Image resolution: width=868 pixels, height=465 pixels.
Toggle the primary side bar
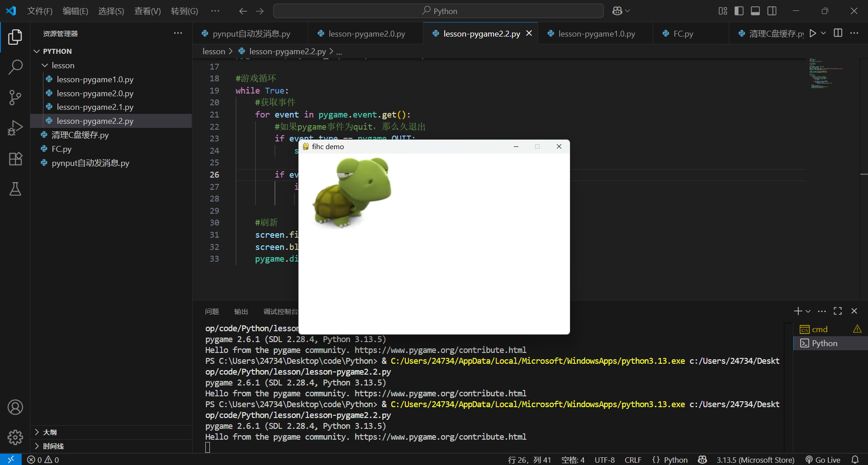[739, 11]
